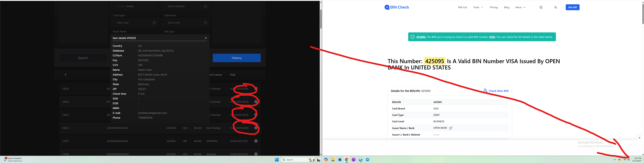This screenshot has height=163, width=644.
Task: Click the BIN Check logo
Action: coord(396,7)
